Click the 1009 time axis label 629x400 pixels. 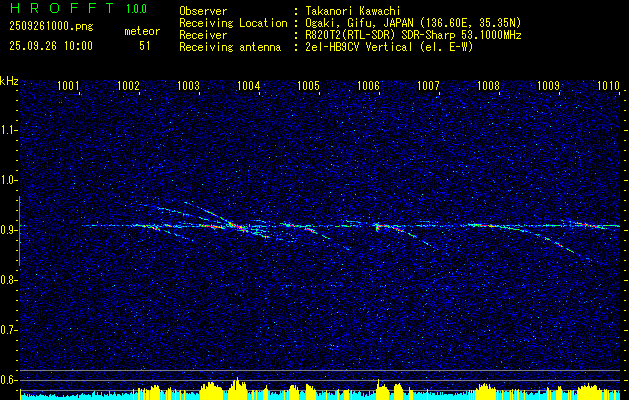(548, 85)
